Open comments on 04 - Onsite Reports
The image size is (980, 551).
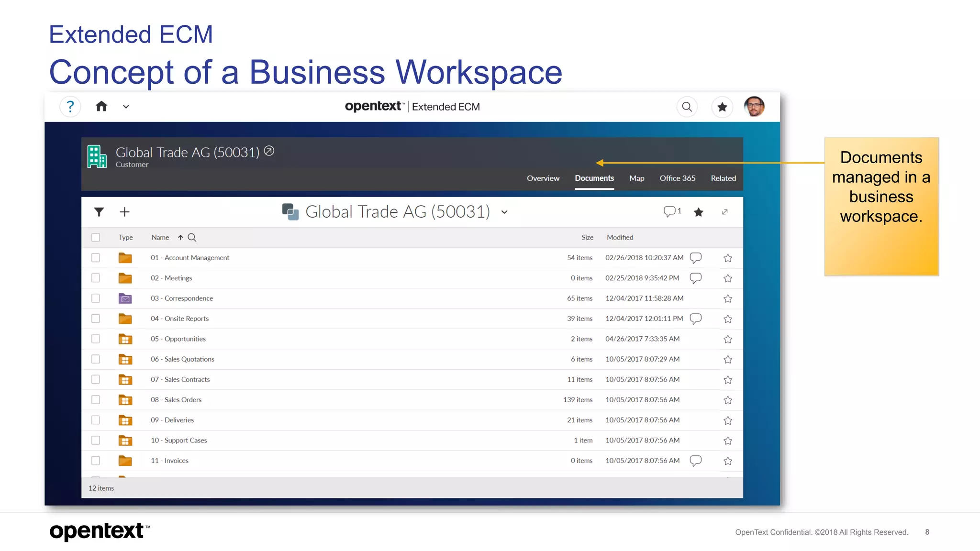click(696, 319)
